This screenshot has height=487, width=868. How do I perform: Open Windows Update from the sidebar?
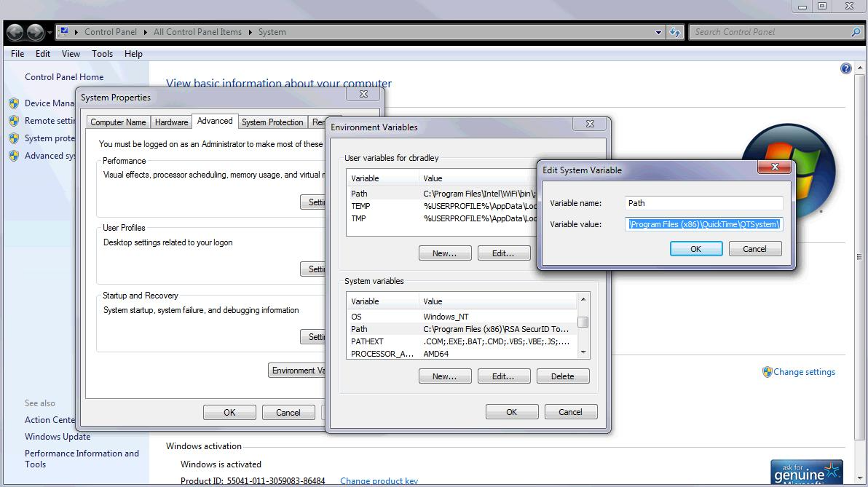[x=57, y=436]
